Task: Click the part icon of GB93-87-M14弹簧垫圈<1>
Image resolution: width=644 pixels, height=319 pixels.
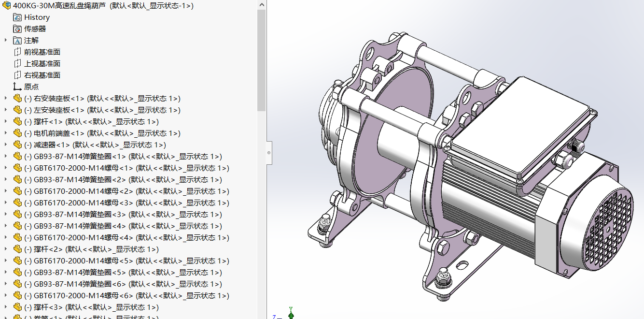Action: [18, 157]
